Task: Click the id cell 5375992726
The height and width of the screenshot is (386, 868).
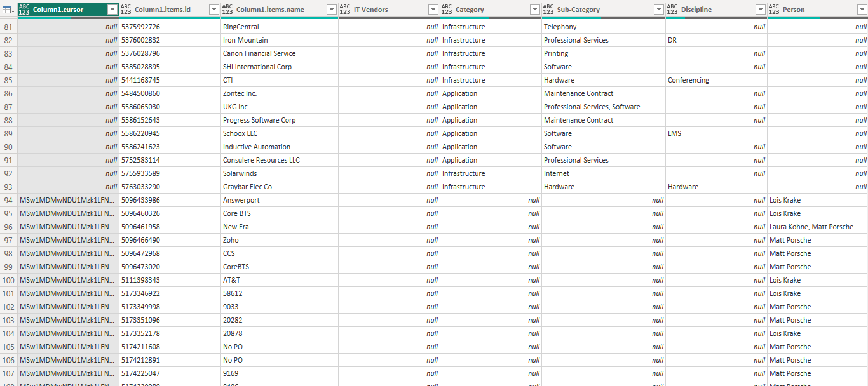Action: point(170,27)
